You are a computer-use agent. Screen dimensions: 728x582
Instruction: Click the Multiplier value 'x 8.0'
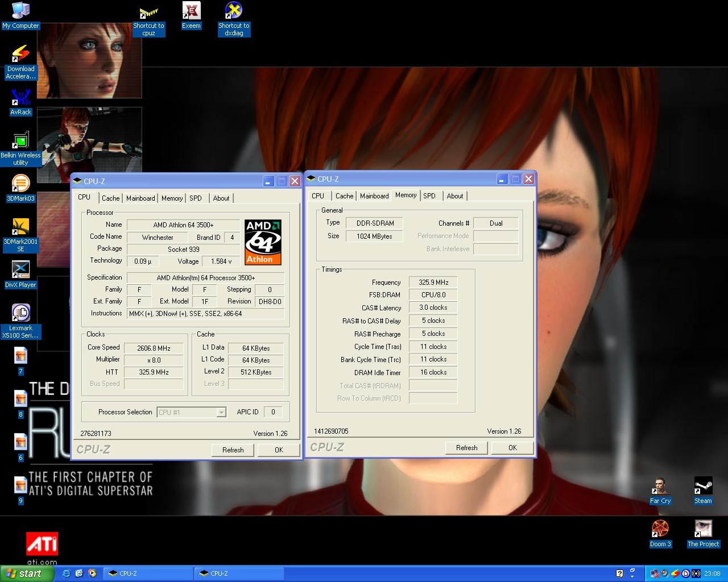(154, 360)
